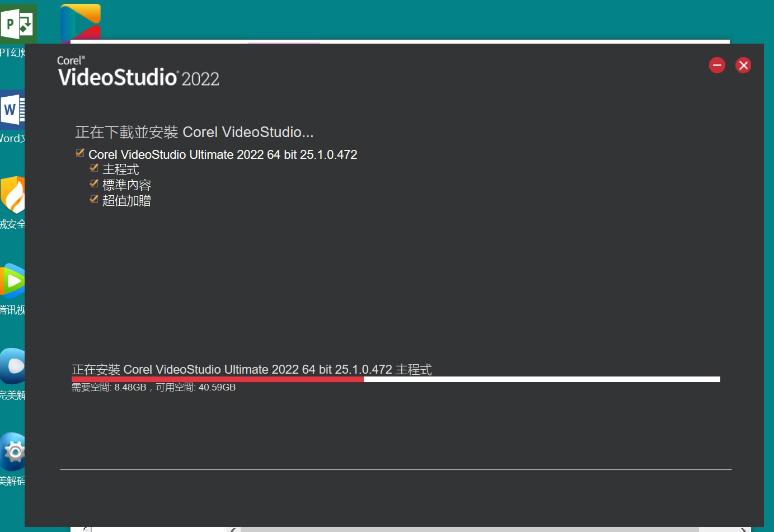Close the VideoStudio installer window
The height and width of the screenshot is (532, 774).
coord(743,65)
